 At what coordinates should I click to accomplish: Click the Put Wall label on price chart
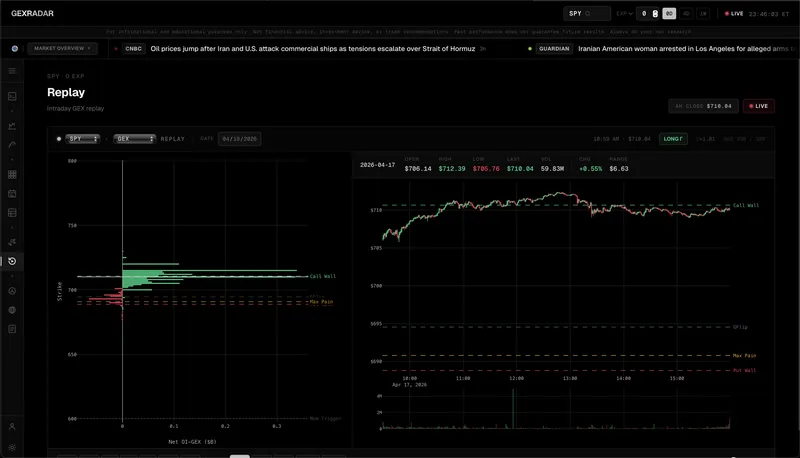coord(744,370)
